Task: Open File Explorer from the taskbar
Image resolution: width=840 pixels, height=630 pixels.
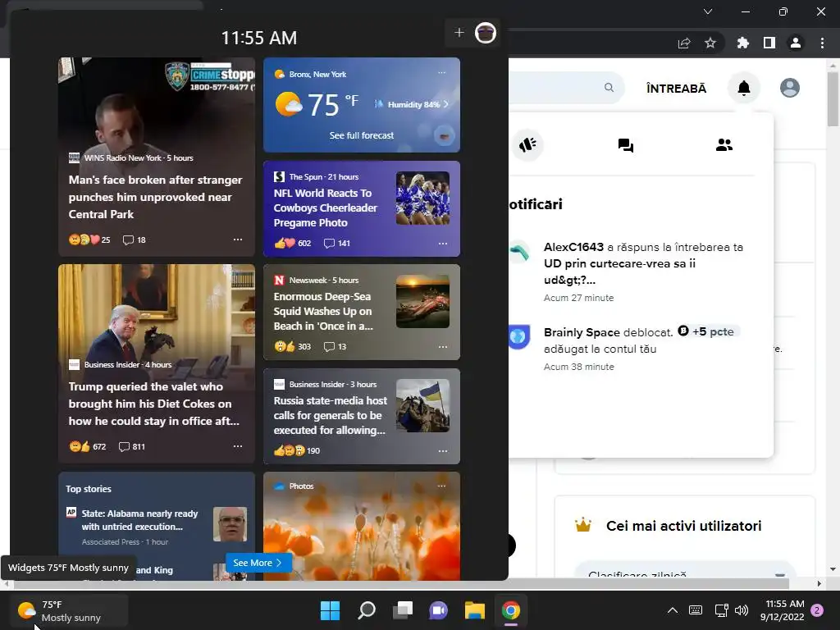Action: [475, 610]
